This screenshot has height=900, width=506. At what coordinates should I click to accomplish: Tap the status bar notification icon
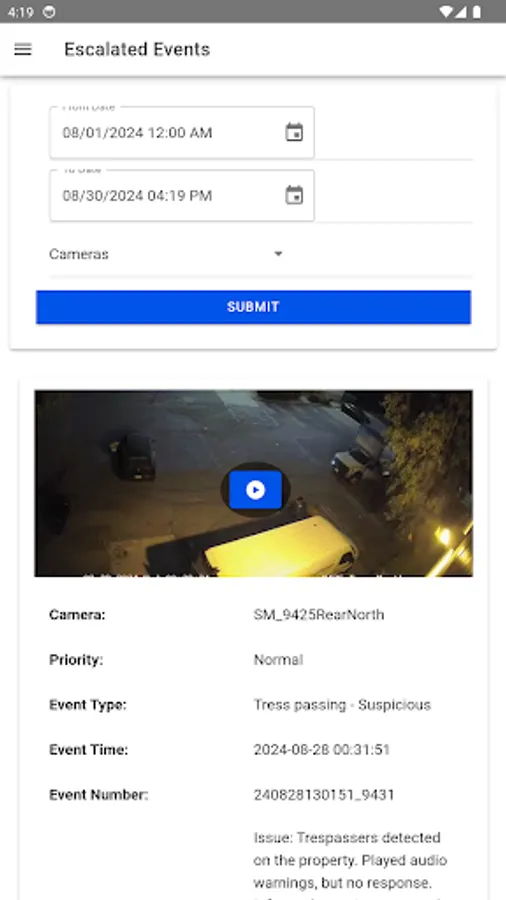pos(49,11)
